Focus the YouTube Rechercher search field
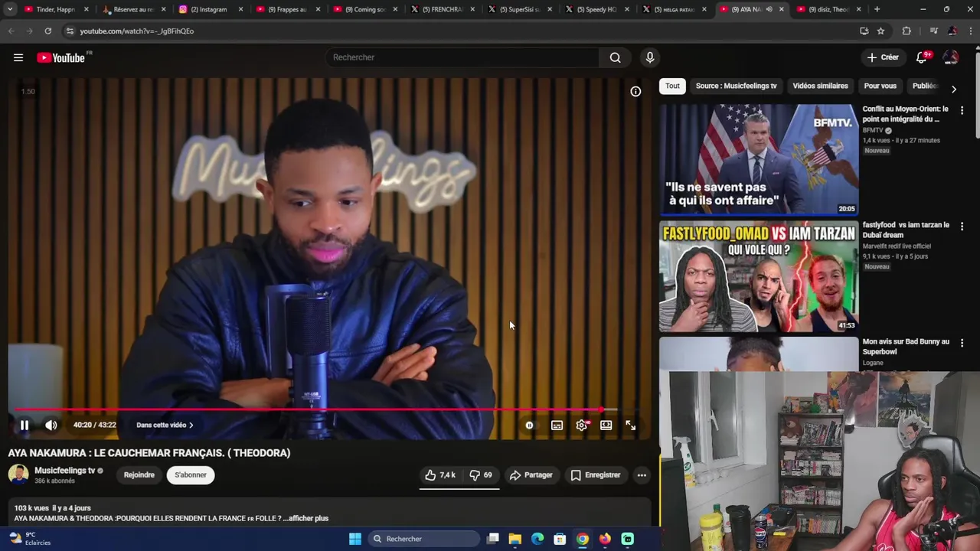 pyautogui.click(x=463, y=57)
